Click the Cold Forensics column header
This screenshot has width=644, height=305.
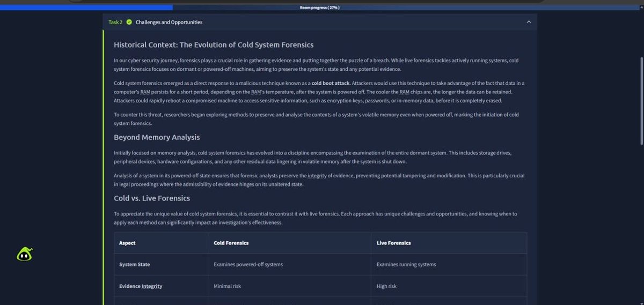coord(231,243)
